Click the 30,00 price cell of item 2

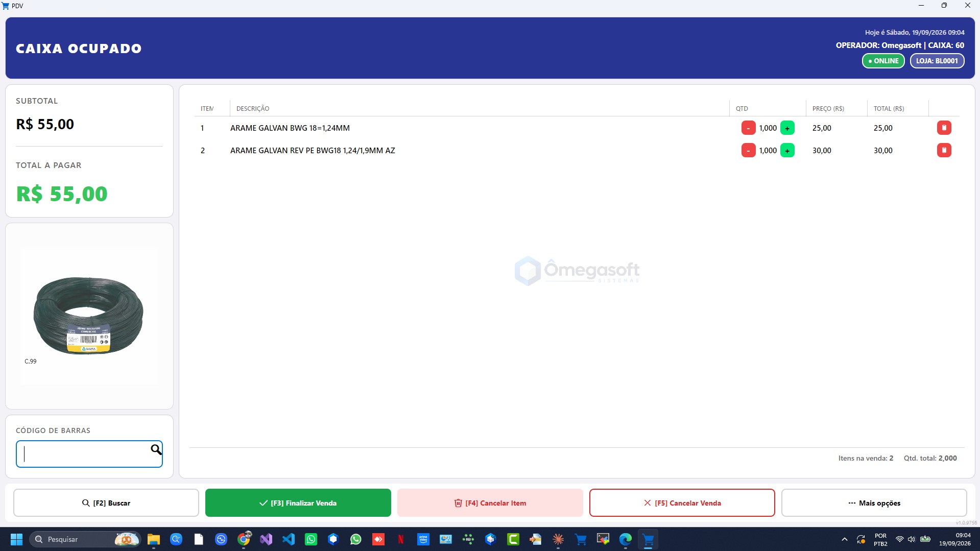tap(822, 151)
